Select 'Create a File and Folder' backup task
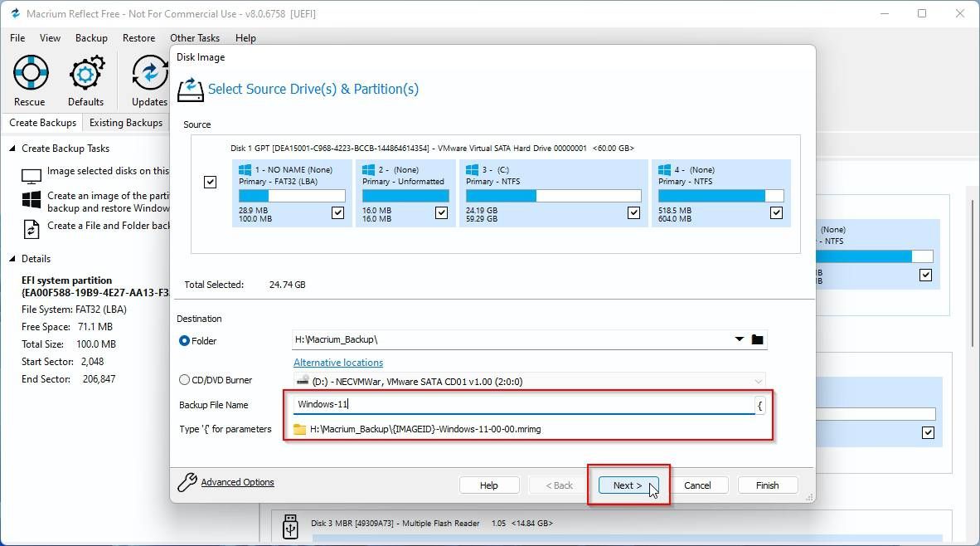Screen dimensions: 980x546 (x=108, y=225)
